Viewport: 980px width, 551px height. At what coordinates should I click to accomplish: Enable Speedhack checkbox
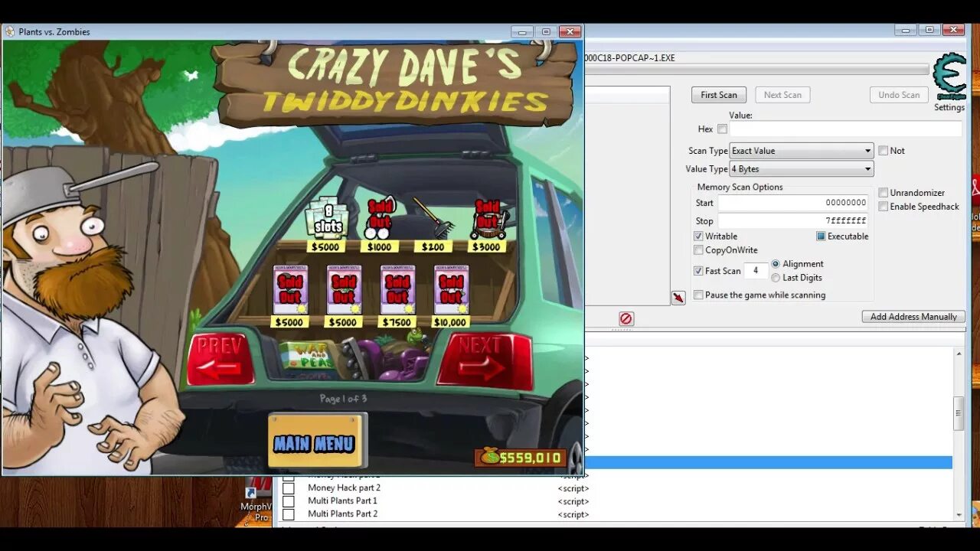coord(883,207)
